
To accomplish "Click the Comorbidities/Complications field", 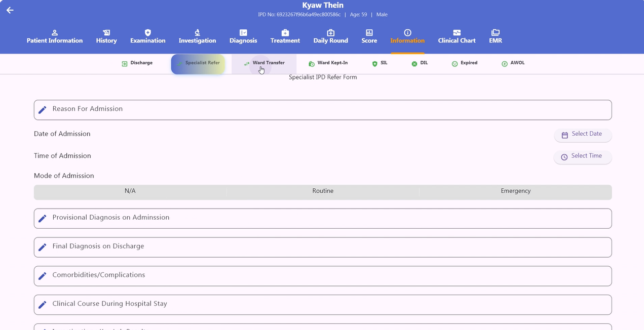I will 323,276.
